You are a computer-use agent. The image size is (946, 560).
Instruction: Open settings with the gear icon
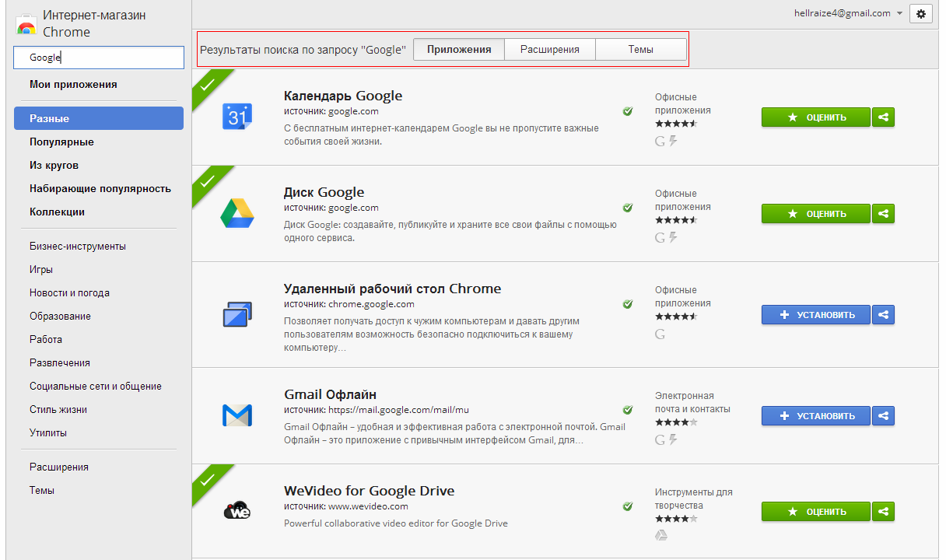pyautogui.click(x=921, y=13)
